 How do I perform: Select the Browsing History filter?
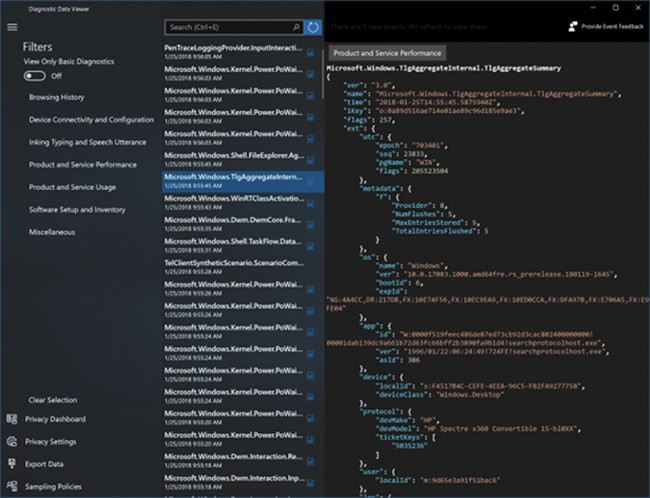coord(56,98)
